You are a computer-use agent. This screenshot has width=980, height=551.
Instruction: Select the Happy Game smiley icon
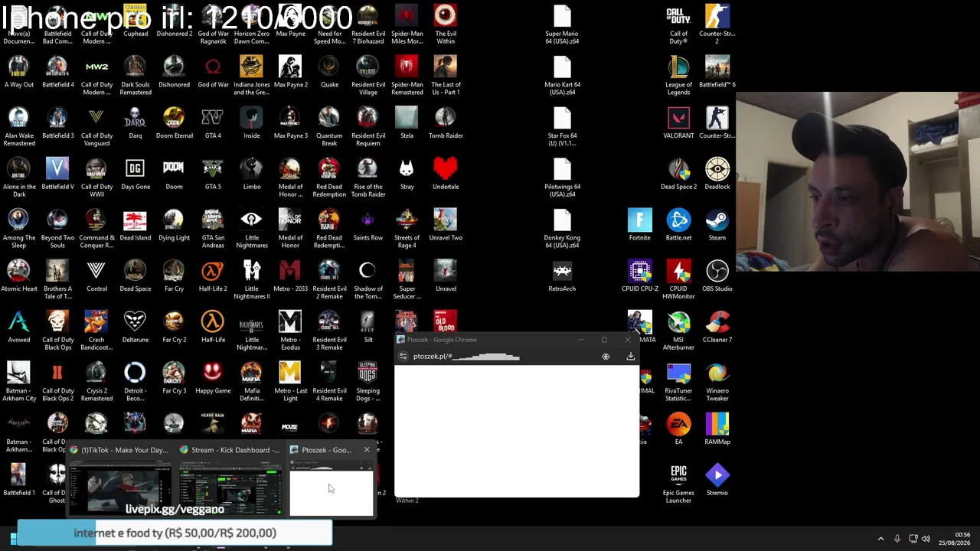(x=213, y=377)
